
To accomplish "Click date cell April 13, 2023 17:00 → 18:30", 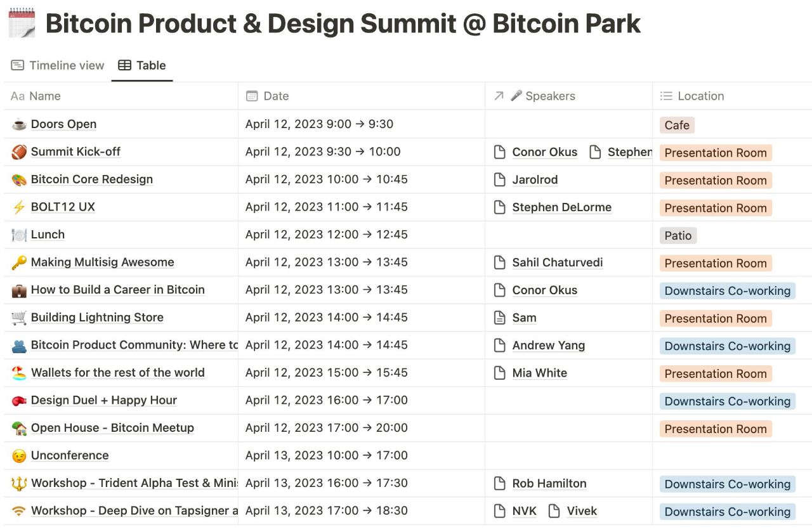I will tap(362, 510).
